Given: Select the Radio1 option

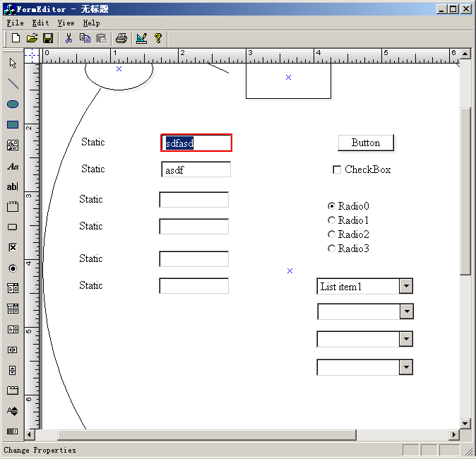Looking at the screenshot, I should (x=332, y=220).
